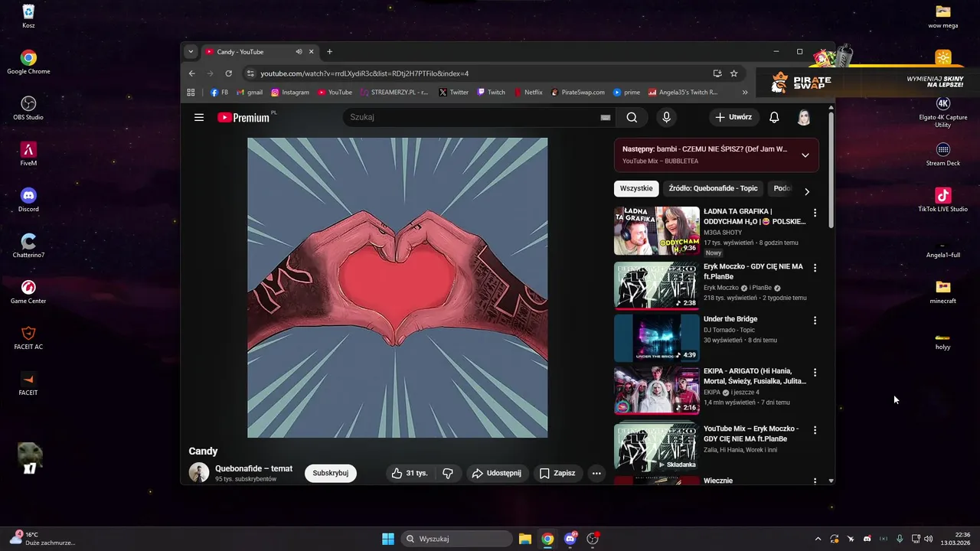Click the Windows Wyszukaj taskbar search box
Screen dimensions: 980x551
[457, 539]
